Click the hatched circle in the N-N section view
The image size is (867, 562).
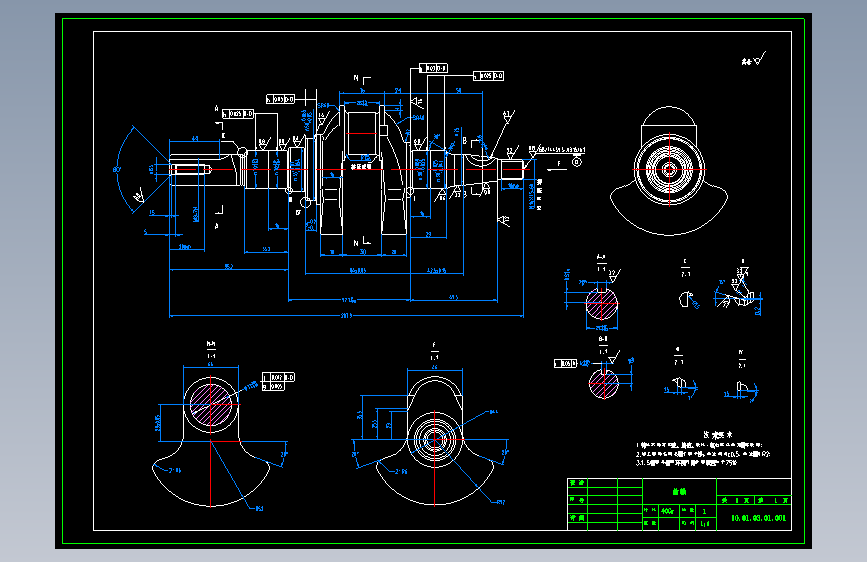(211, 404)
